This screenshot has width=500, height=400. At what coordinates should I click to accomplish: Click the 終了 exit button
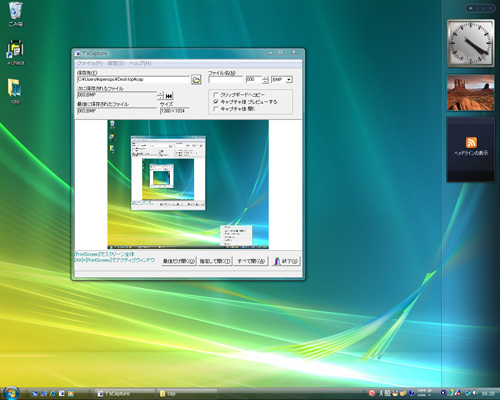pos(286,261)
